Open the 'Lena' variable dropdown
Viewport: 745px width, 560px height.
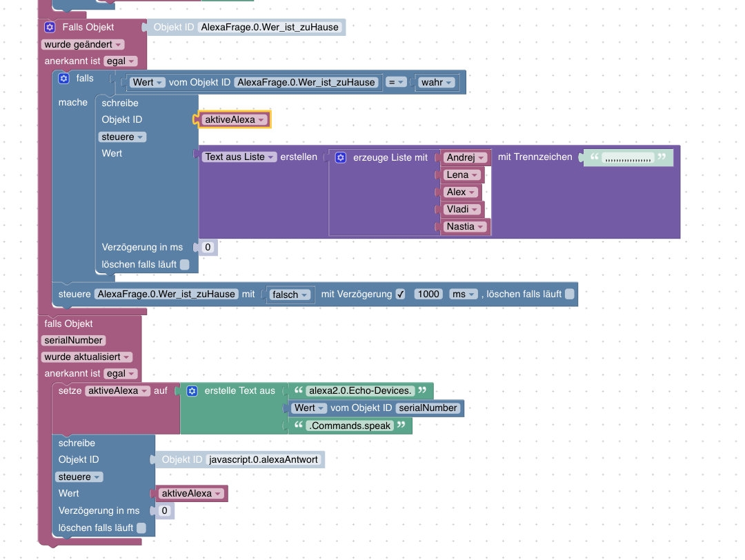461,174
